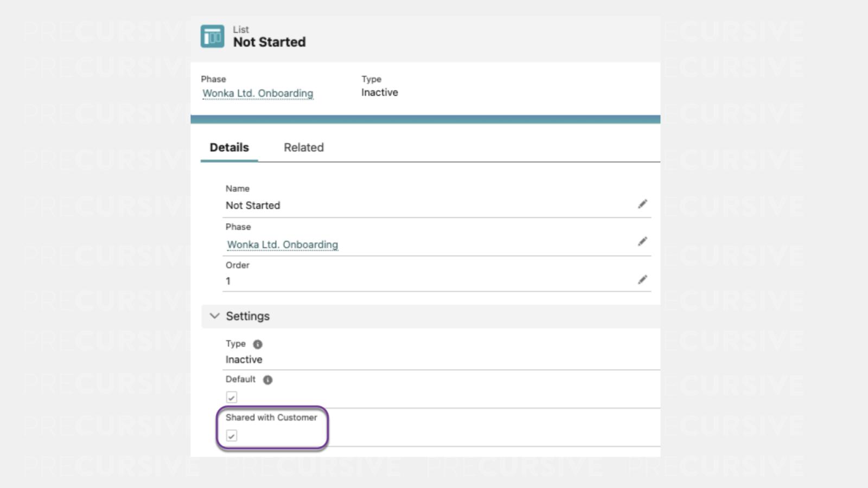Click the Settings section header title

247,316
